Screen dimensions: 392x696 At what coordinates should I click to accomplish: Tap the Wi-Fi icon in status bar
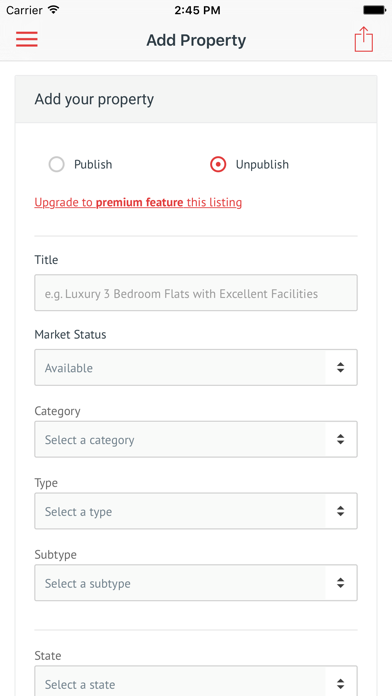(54, 10)
